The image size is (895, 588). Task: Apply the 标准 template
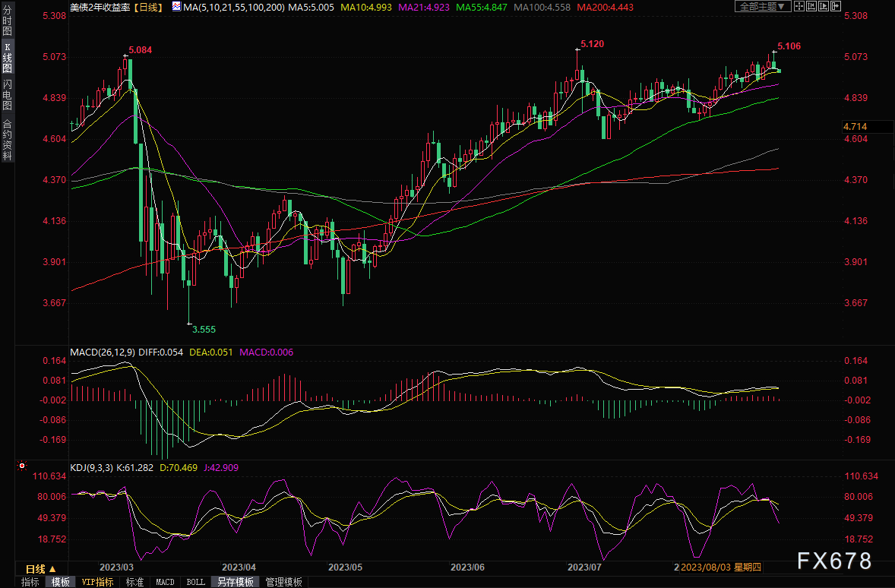pos(134,582)
